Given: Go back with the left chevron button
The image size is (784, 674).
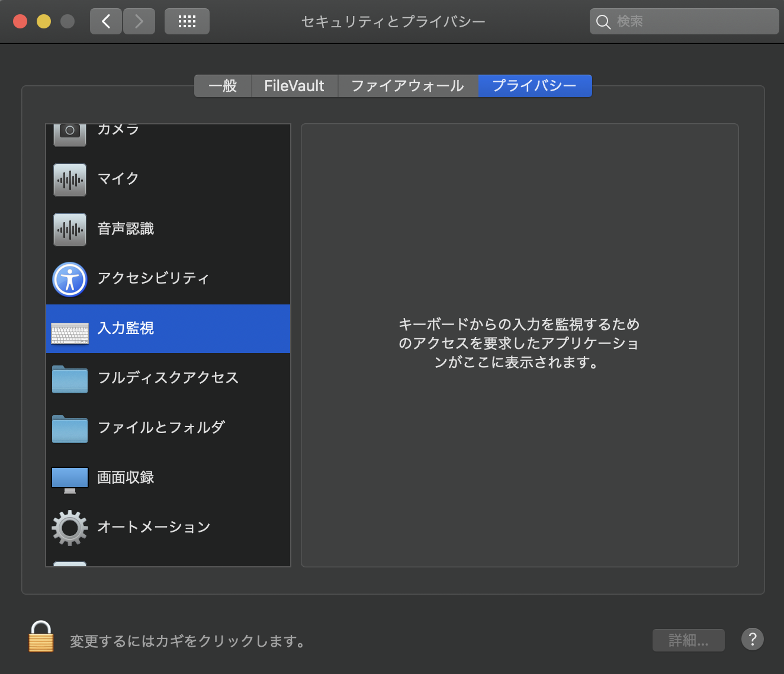Looking at the screenshot, I should 106,22.
